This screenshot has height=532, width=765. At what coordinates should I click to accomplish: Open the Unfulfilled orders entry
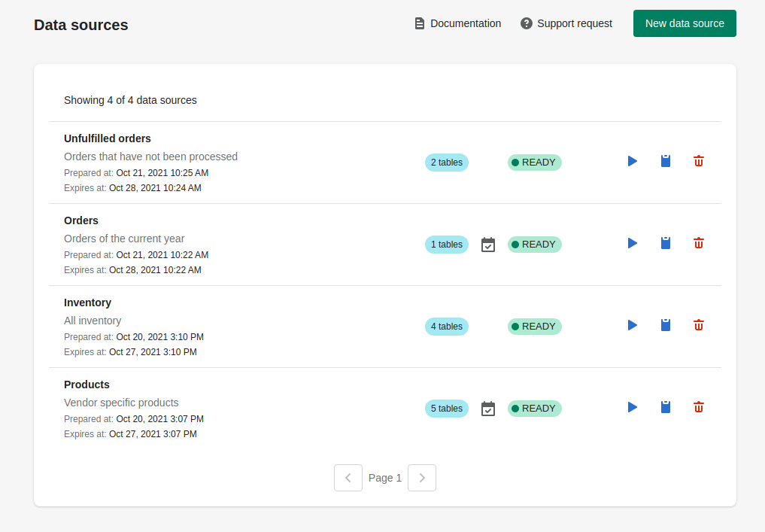coord(107,138)
